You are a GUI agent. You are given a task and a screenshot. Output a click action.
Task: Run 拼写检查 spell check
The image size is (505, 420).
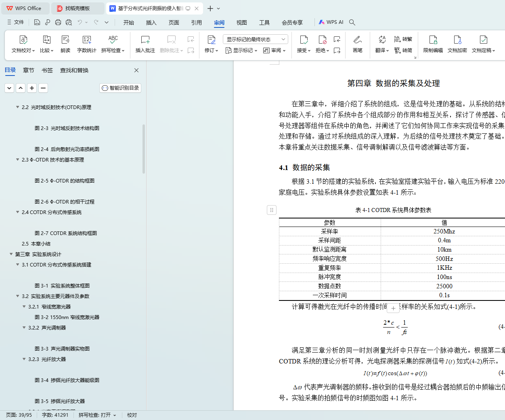[113, 44]
